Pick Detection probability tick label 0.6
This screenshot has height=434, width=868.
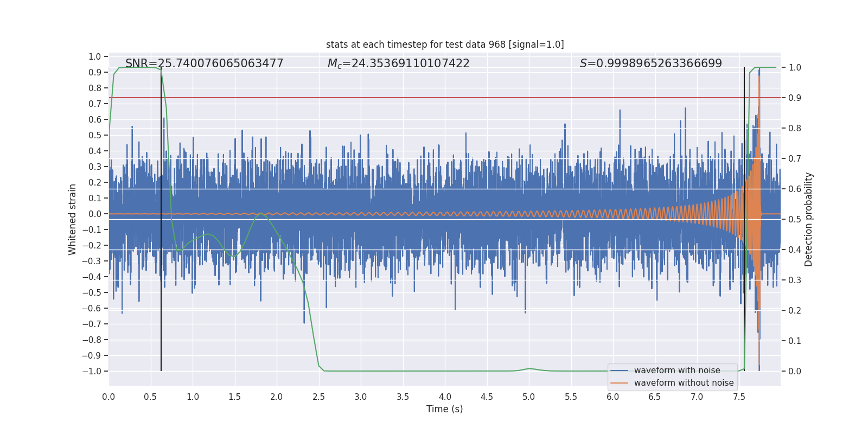(795, 189)
